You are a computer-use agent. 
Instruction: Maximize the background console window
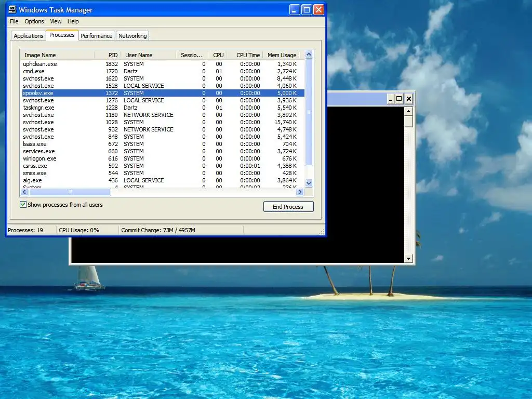coord(400,99)
